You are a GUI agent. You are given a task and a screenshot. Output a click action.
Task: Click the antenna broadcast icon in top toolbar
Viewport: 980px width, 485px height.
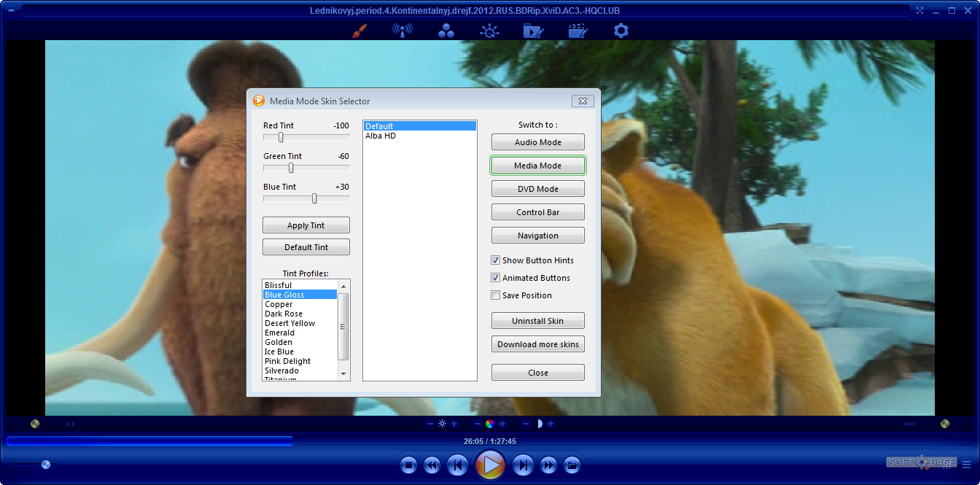click(402, 31)
